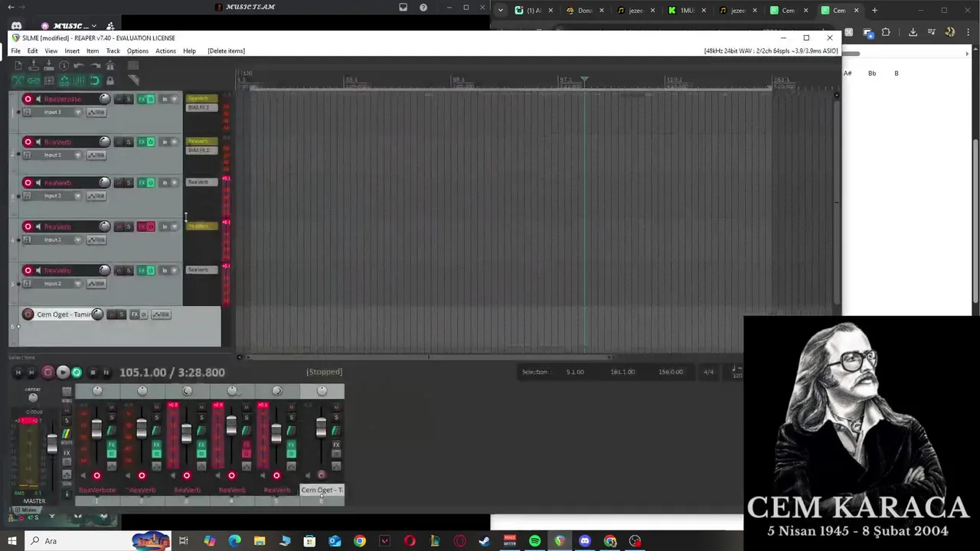Screen dimensions: 980x551
Task: Toggle FX bypass on ReaVerbate track
Action: coord(150,99)
